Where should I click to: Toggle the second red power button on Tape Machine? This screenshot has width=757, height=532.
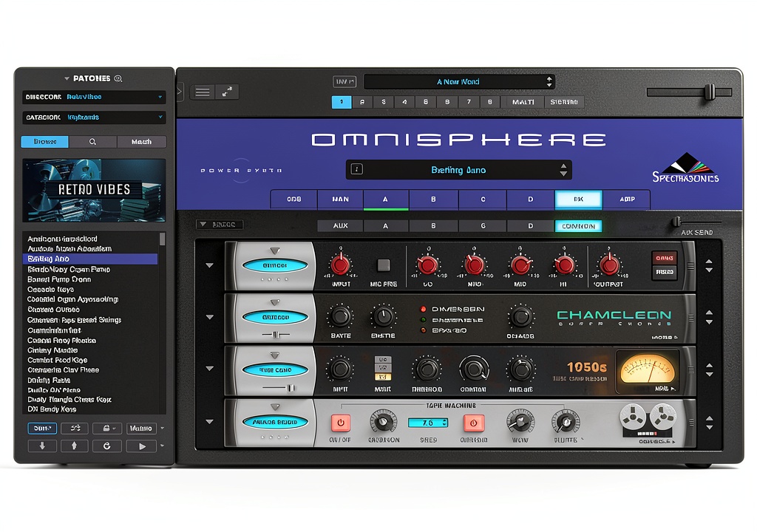tap(473, 423)
